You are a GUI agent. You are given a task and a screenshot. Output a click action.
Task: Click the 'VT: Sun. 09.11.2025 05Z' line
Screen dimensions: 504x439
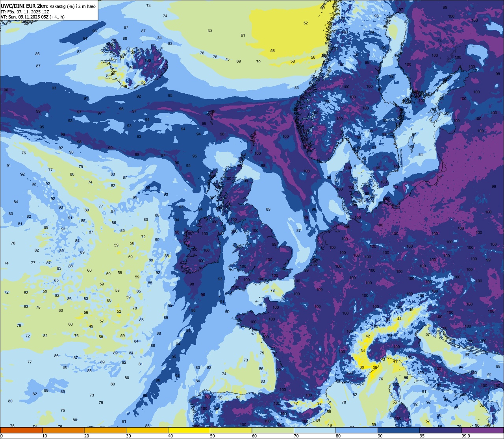click(x=24, y=17)
